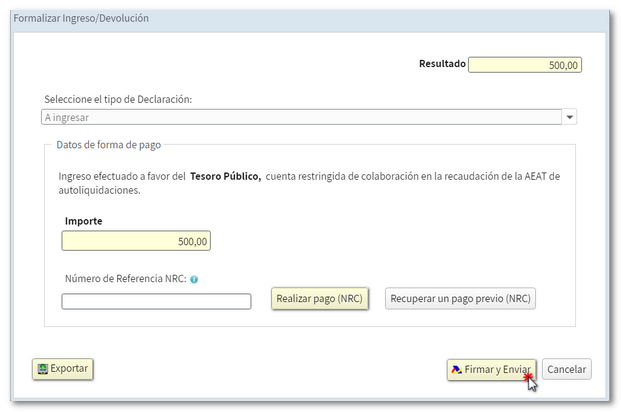The height and width of the screenshot is (412, 621).
Task: Select the Resultado amount field
Action: tap(525, 65)
